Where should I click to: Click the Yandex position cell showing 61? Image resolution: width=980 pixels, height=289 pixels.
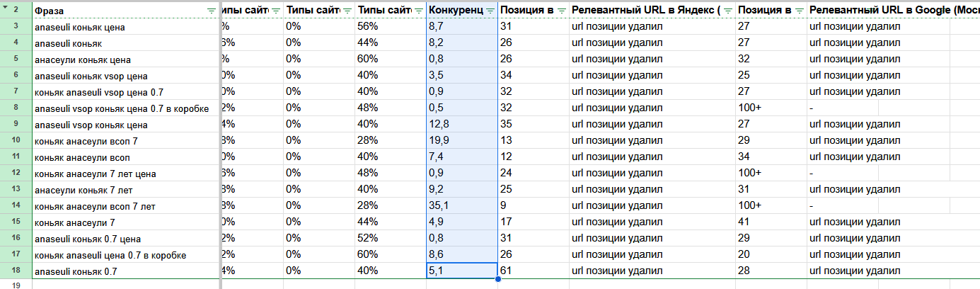(x=533, y=271)
